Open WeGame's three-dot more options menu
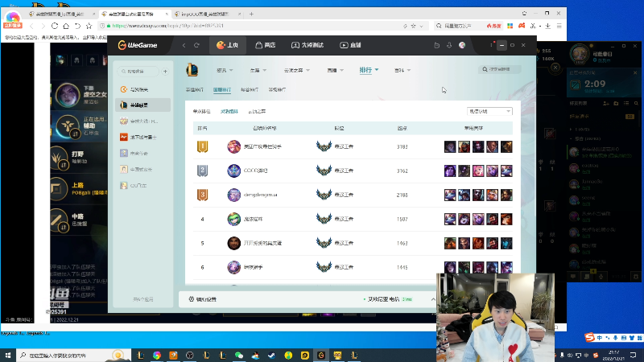Image resolution: width=644 pixels, height=362 pixels. click(x=491, y=45)
